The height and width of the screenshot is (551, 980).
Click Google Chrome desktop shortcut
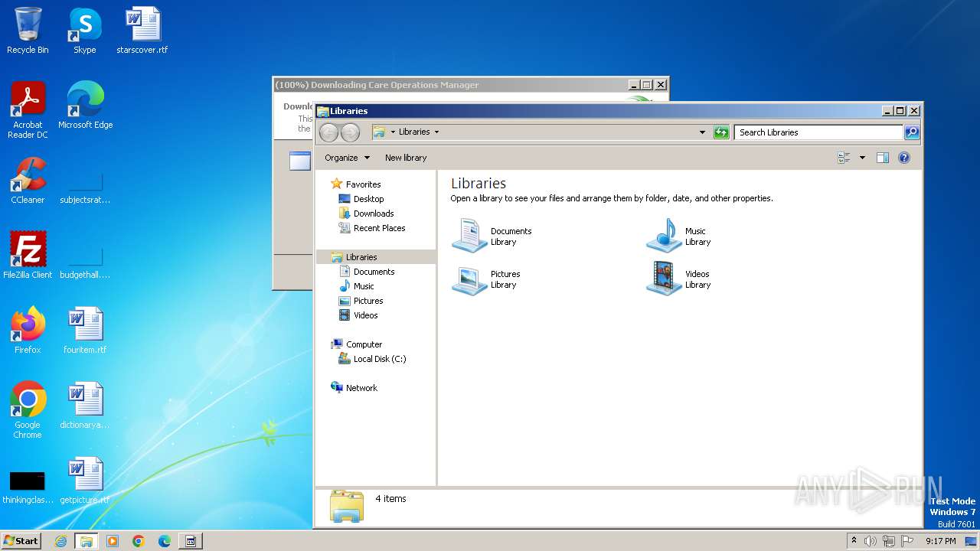point(28,409)
